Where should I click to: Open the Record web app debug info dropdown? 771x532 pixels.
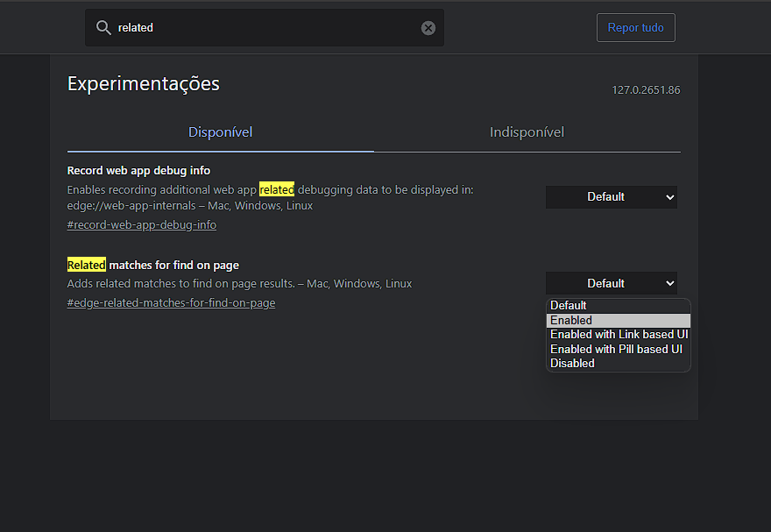pyautogui.click(x=612, y=197)
